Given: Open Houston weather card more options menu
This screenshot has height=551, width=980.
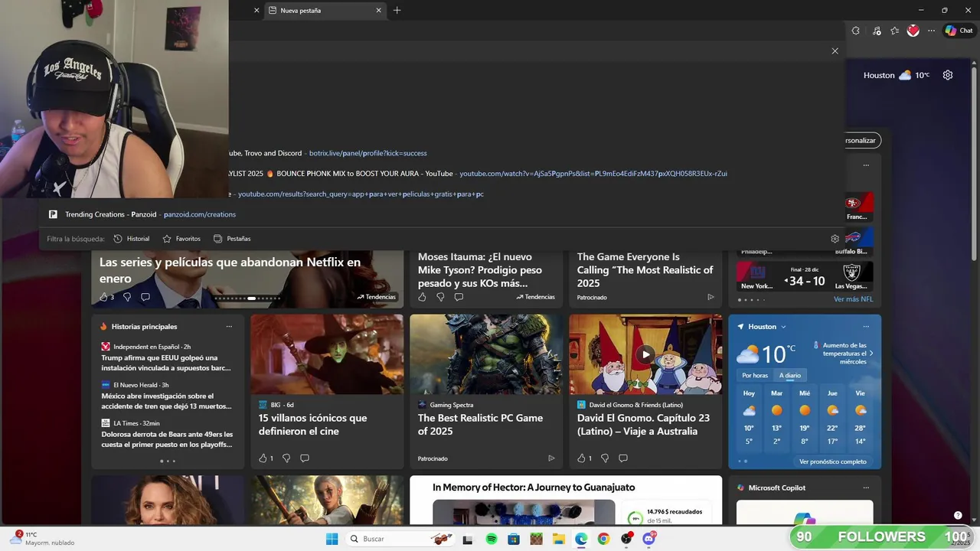Looking at the screenshot, I should click(x=866, y=327).
